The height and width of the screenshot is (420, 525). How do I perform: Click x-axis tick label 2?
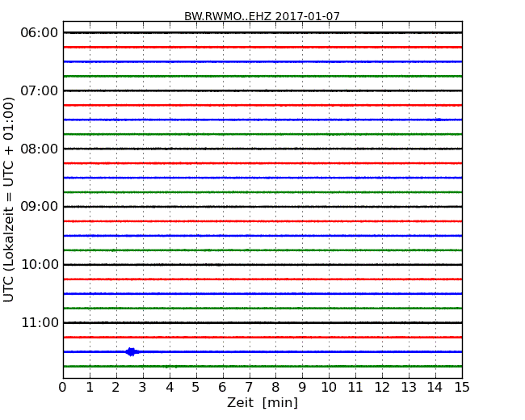point(115,388)
